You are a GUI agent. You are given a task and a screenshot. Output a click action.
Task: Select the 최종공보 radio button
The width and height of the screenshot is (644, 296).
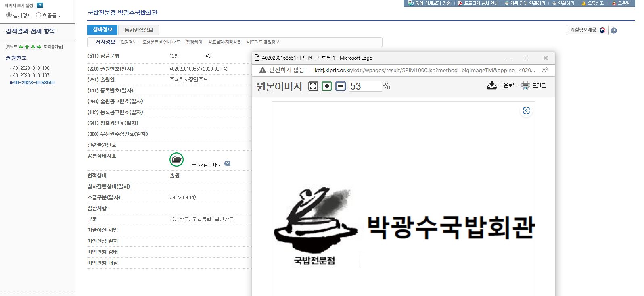coord(39,15)
